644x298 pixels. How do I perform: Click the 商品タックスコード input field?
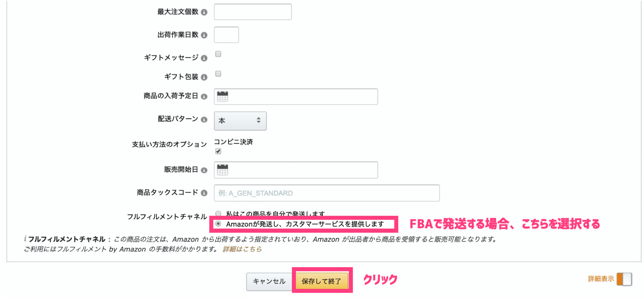coord(327,193)
